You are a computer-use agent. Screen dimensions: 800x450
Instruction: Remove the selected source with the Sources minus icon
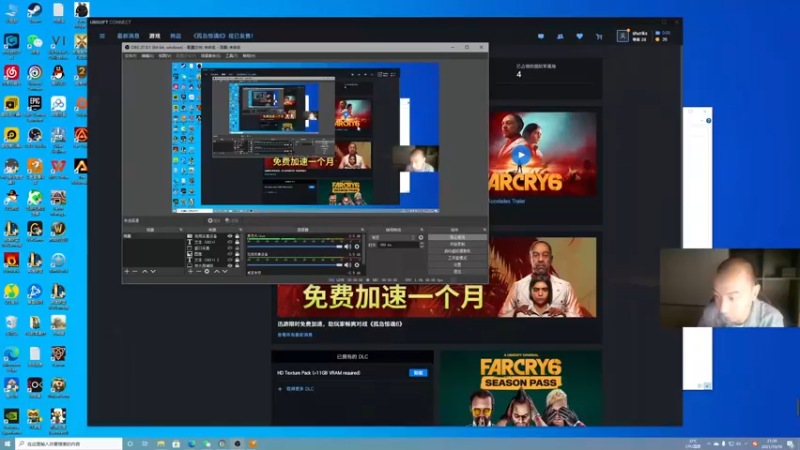(x=198, y=271)
